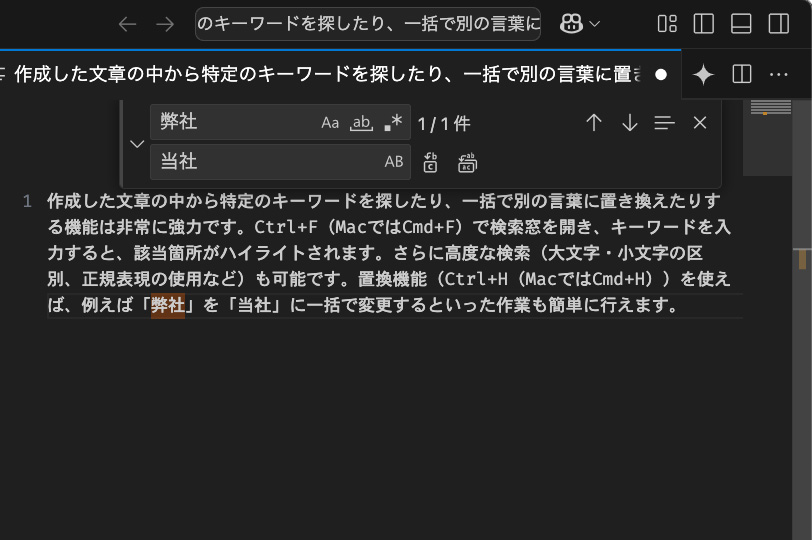Go forward with the right arrow
The width and height of the screenshot is (812, 540).
[165, 24]
